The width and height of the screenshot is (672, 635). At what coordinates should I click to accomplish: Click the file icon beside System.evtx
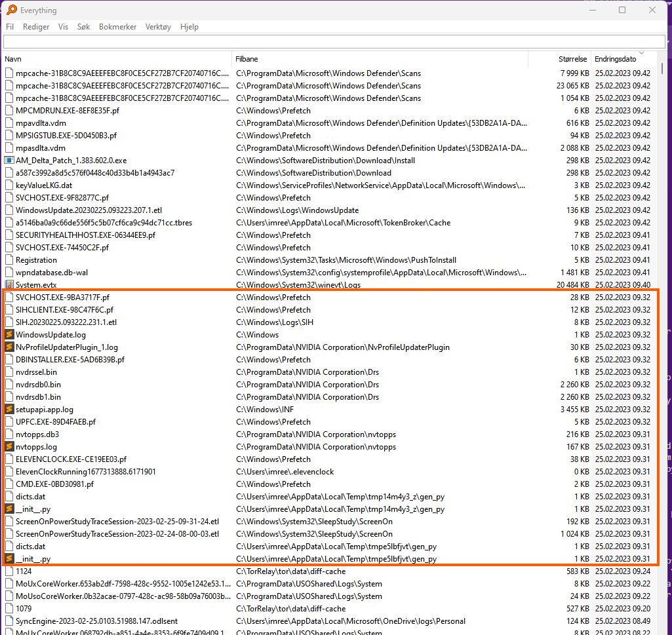(9, 284)
